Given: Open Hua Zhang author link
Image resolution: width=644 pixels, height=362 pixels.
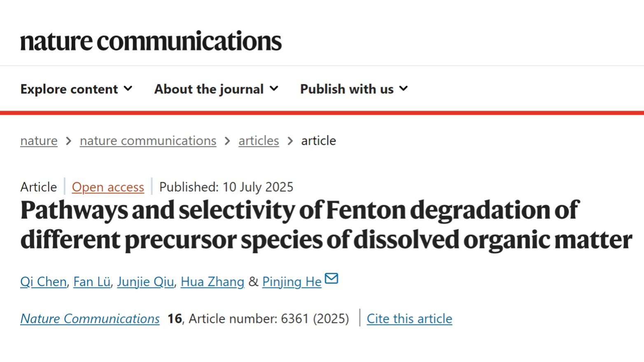Looking at the screenshot, I should (x=212, y=282).
